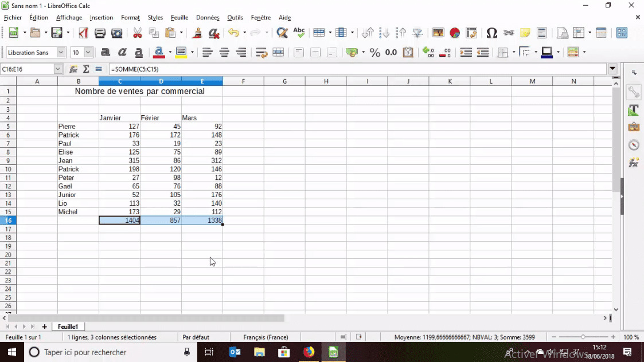Image resolution: width=644 pixels, height=362 pixels.
Task: Open the font color dropdown arrow
Action: 170,52
